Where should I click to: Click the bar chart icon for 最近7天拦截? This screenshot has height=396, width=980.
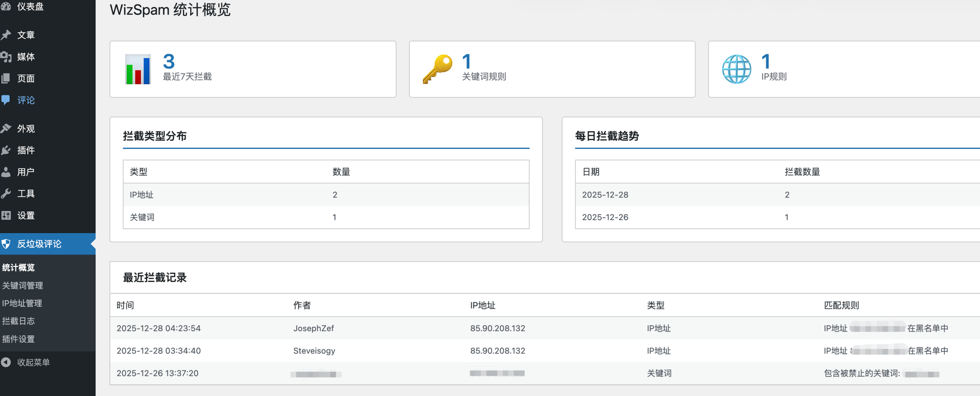pyautogui.click(x=138, y=69)
